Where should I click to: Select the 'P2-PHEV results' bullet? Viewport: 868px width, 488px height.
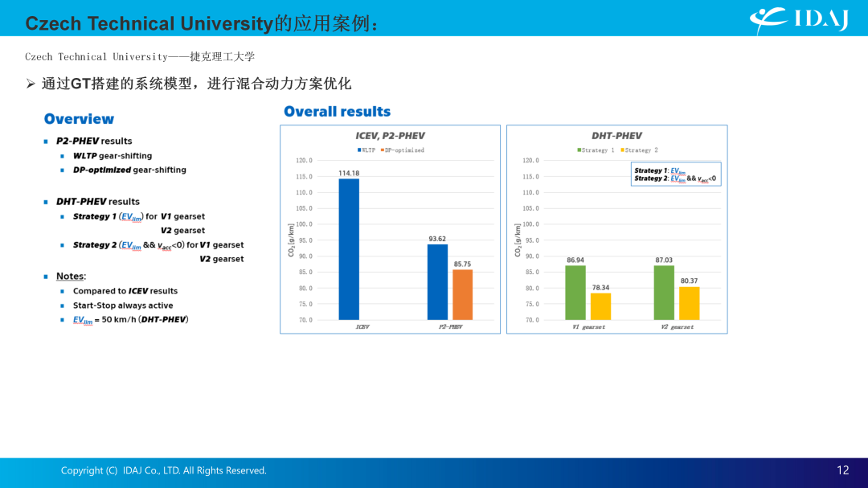coord(94,141)
